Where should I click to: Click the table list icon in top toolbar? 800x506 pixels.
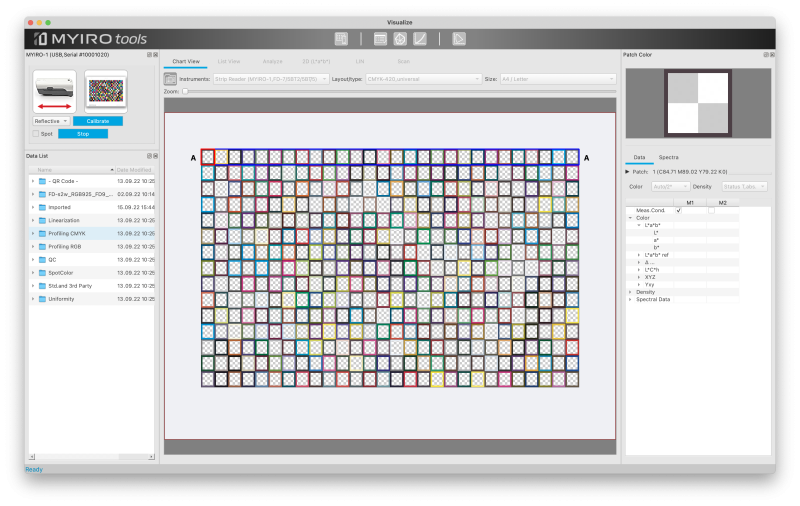pyautogui.click(x=380, y=39)
